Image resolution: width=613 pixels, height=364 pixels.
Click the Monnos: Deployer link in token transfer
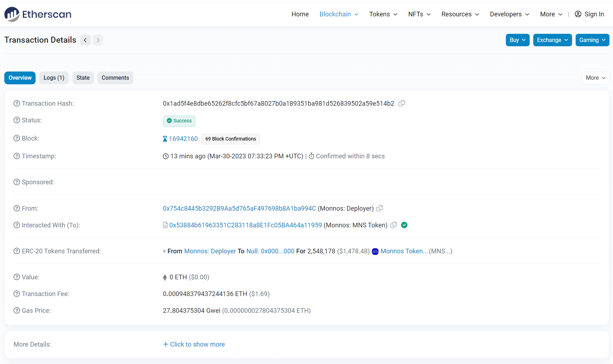(210, 251)
